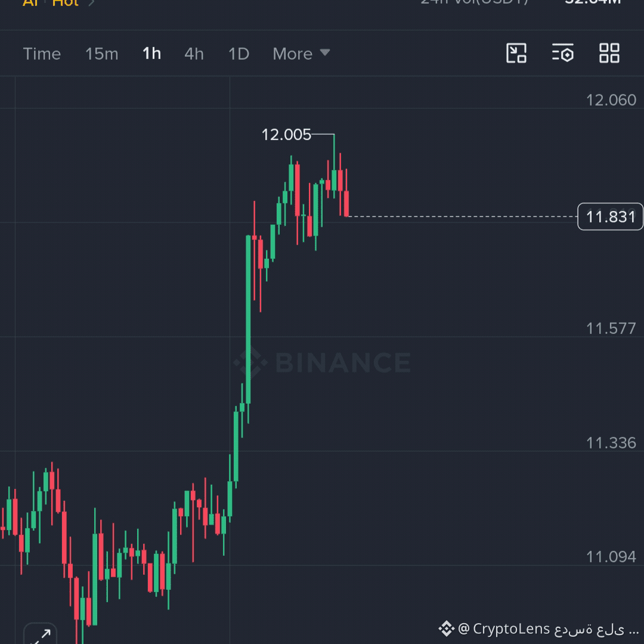Open the chart indicator settings icon
The image size is (644, 644).
pos(563,54)
